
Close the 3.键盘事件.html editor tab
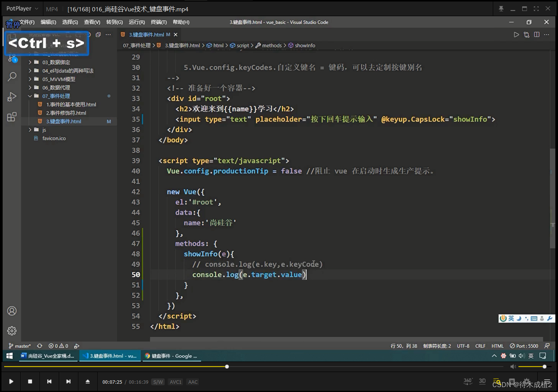coord(176,35)
